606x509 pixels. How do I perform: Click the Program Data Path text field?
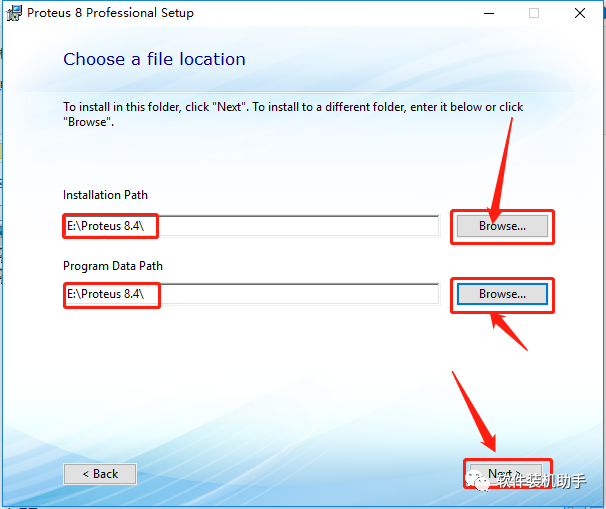251,294
